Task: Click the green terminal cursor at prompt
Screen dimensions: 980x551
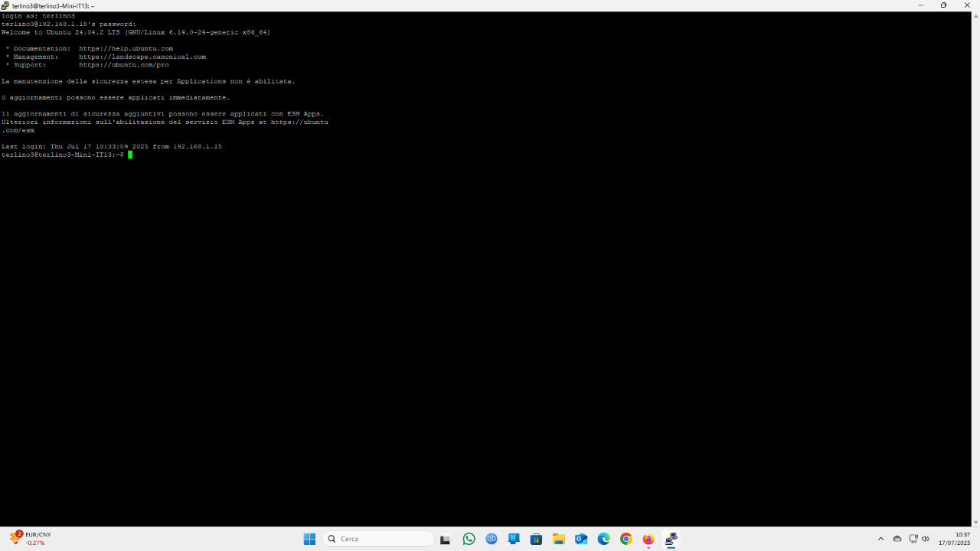Action: tap(130, 155)
